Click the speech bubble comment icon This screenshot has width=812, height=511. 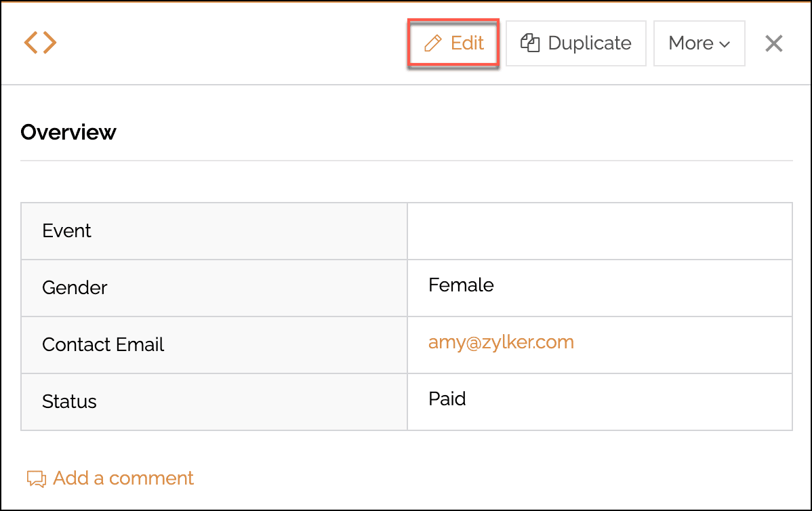(36, 479)
